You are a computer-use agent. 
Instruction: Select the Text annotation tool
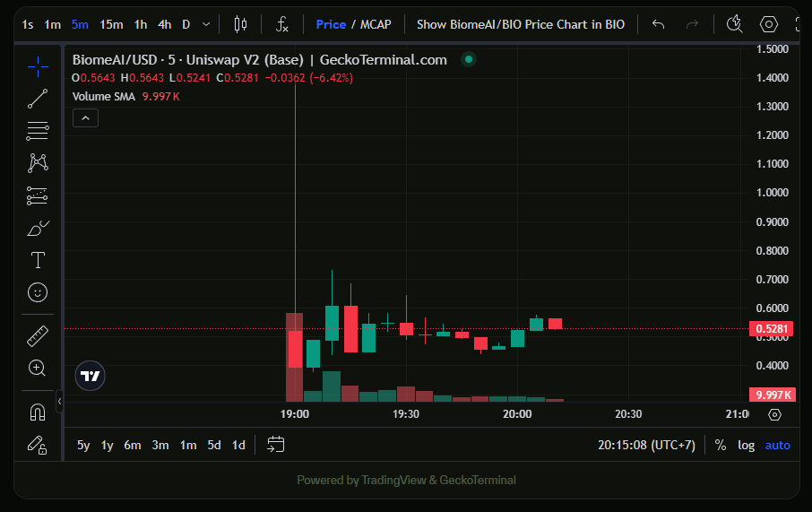point(38,260)
